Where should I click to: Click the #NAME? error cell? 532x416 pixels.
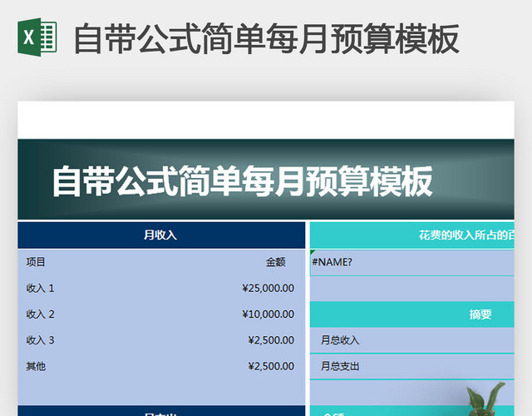(x=412, y=263)
